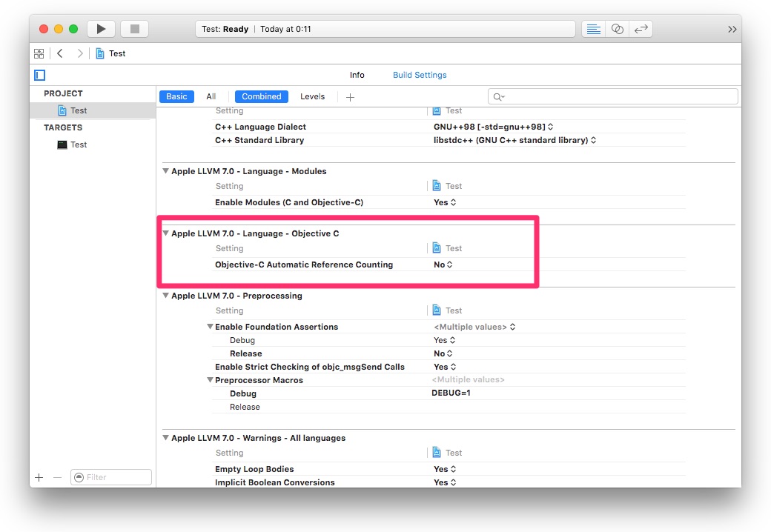Select the Levels view

(313, 96)
